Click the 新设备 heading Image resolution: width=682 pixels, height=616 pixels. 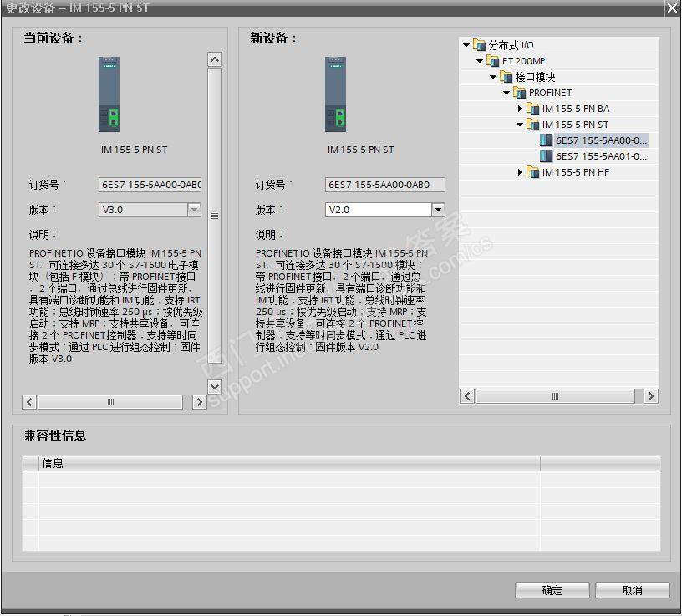pyautogui.click(x=273, y=38)
